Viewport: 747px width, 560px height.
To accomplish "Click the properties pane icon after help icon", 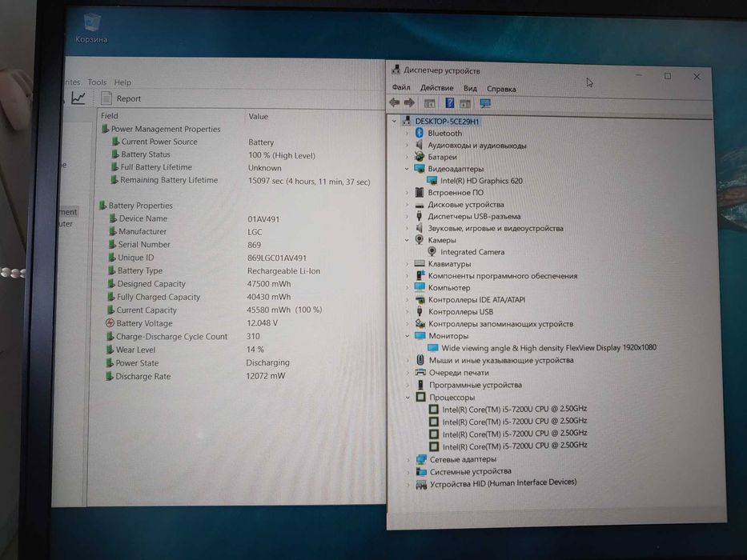I will click(465, 103).
